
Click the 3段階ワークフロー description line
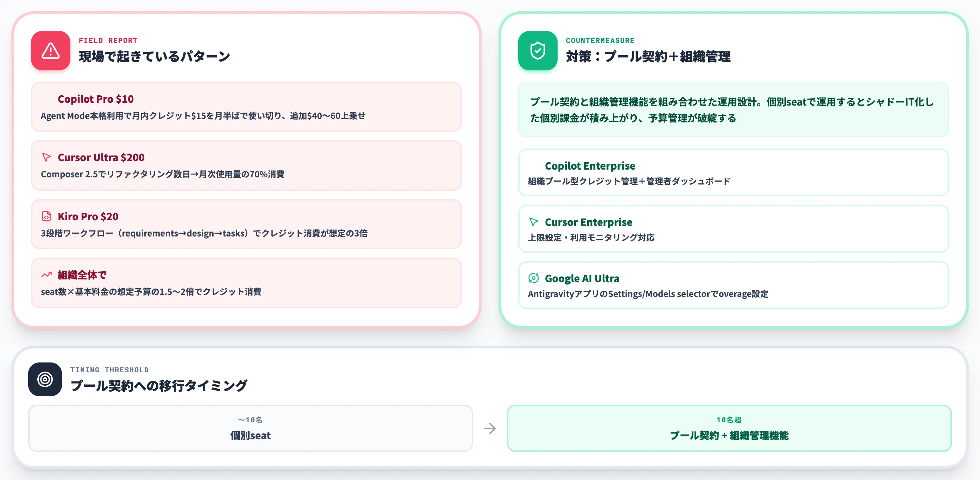(x=204, y=233)
